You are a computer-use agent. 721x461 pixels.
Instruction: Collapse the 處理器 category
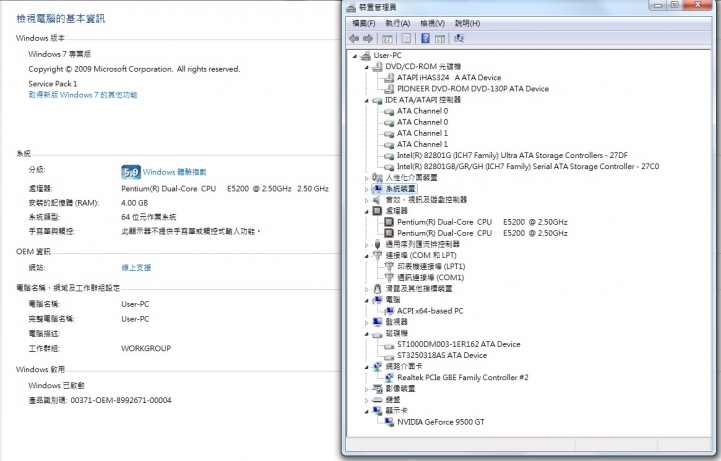click(x=366, y=211)
